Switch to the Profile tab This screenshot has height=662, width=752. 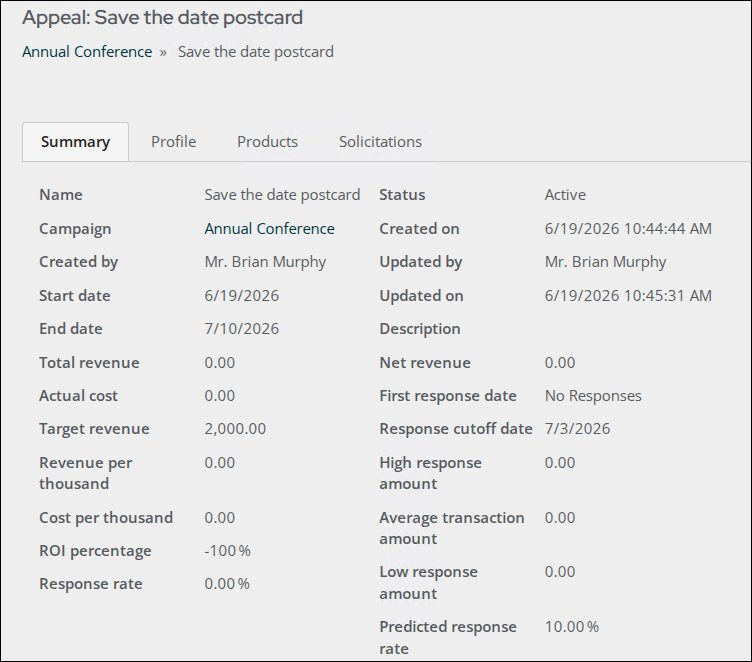click(x=174, y=142)
